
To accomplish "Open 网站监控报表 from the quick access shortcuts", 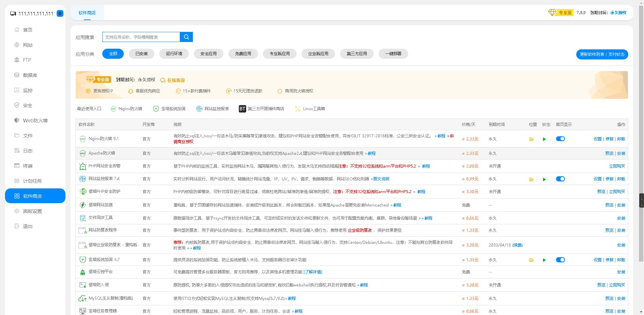I will click(212, 108).
